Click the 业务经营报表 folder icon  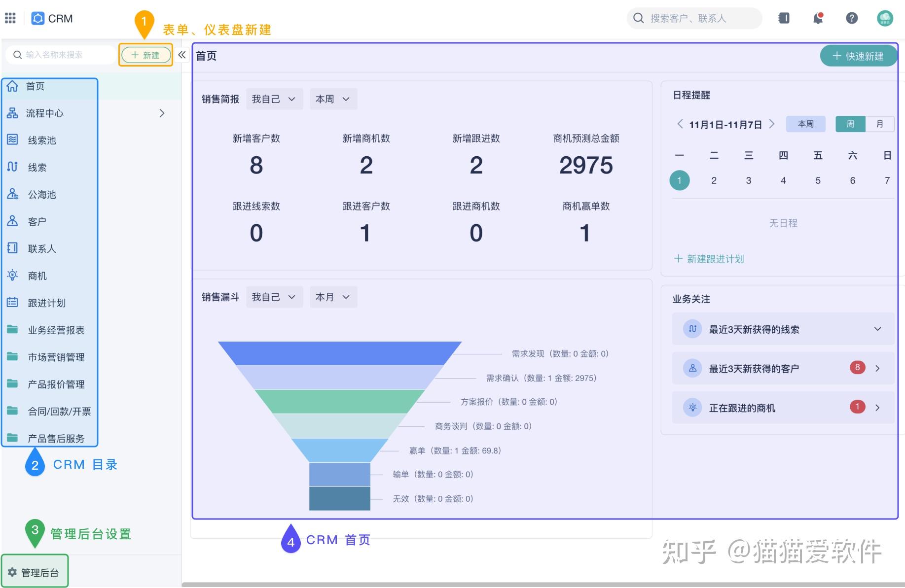tap(12, 329)
